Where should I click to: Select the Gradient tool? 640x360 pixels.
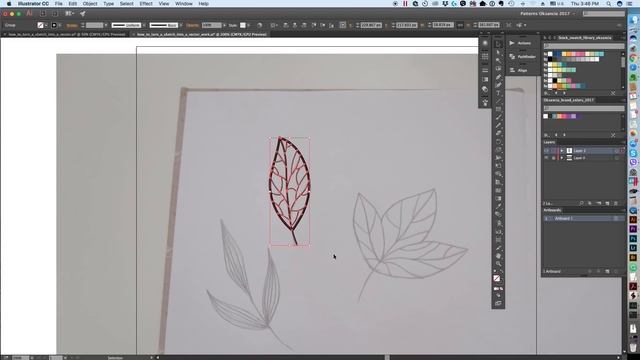498,198
